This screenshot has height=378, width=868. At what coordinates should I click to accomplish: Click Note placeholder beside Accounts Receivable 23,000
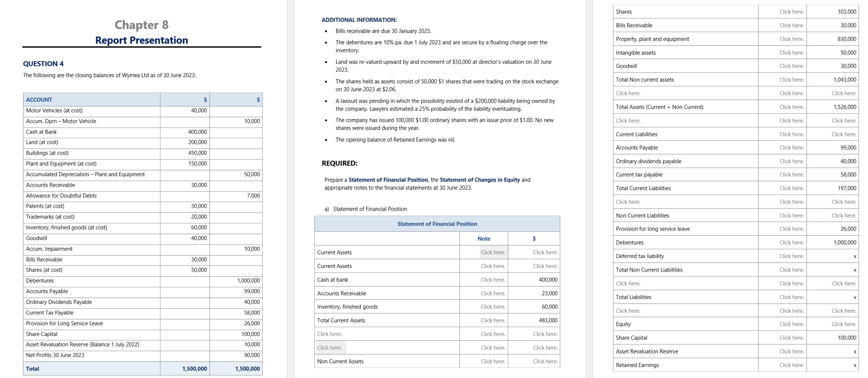(493, 293)
